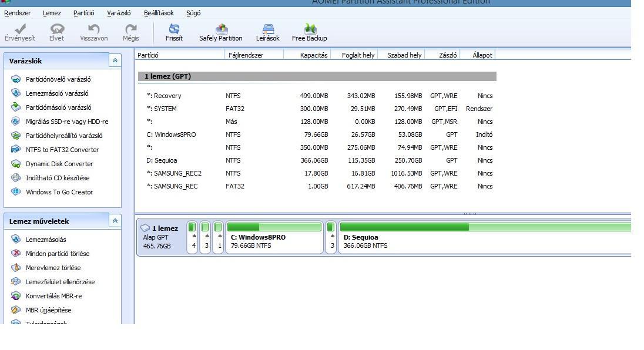This screenshot has height=350, width=644.
Task: Sort by the Partíció column header
Action: pyautogui.click(x=180, y=55)
